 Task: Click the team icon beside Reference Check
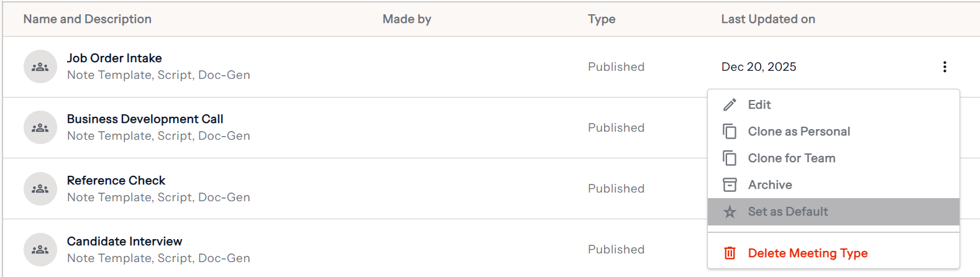(40, 189)
